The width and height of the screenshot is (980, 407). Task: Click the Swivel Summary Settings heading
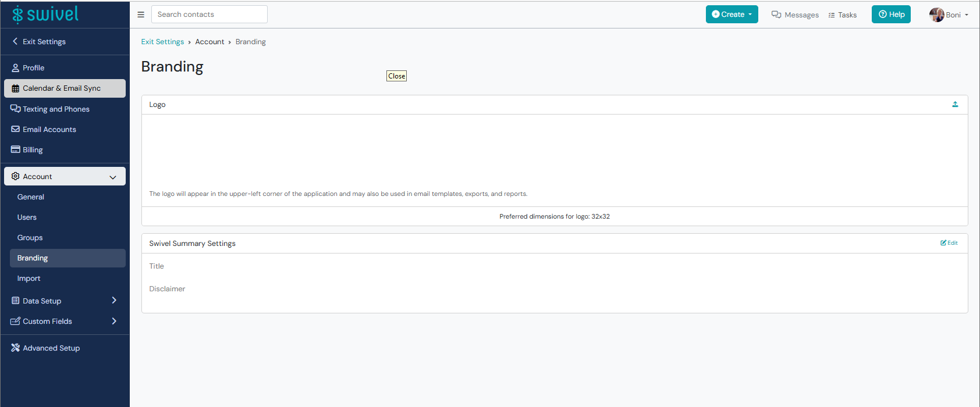[x=193, y=244]
